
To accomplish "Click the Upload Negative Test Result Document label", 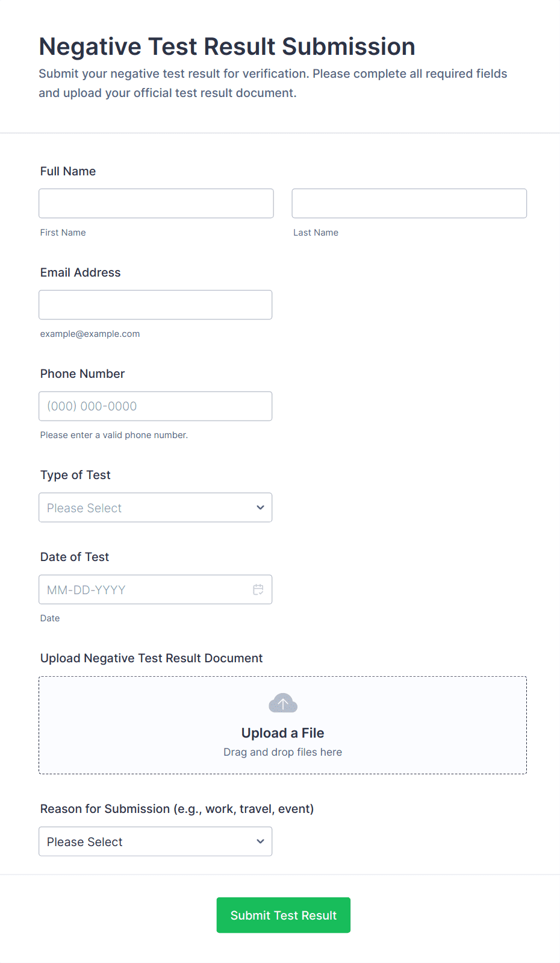I will coord(151,658).
